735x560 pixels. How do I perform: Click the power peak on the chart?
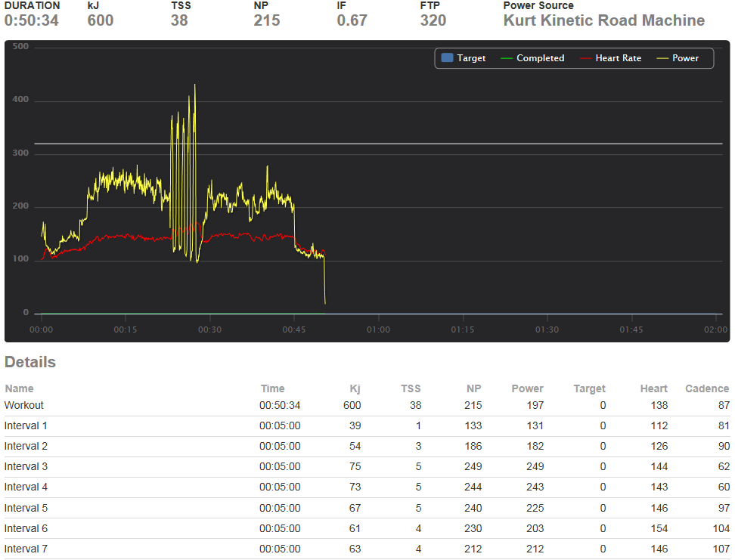click(x=195, y=85)
